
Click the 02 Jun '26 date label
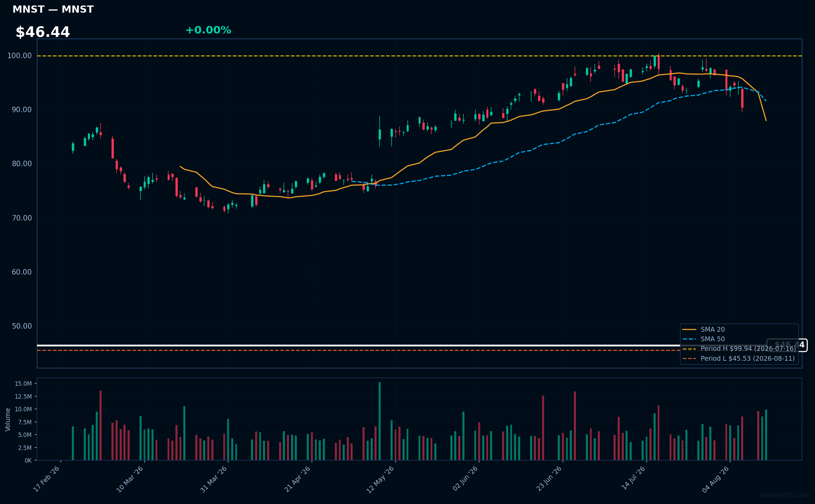tap(465, 479)
